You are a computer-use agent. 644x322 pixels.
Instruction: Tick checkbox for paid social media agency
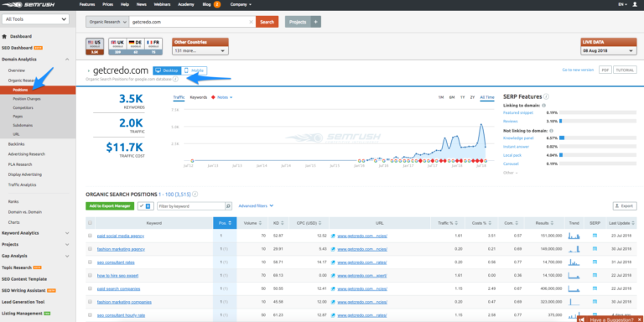click(x=90, y=236)
